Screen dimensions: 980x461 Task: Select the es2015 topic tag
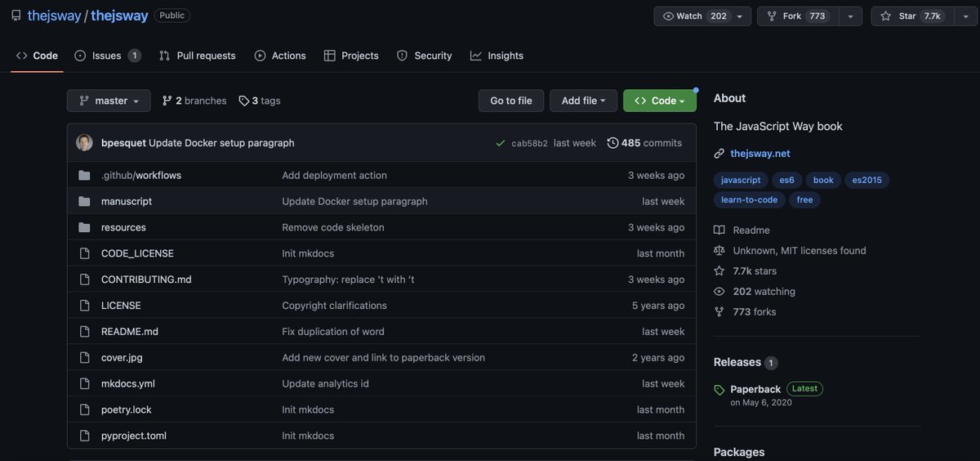point(867,180)
